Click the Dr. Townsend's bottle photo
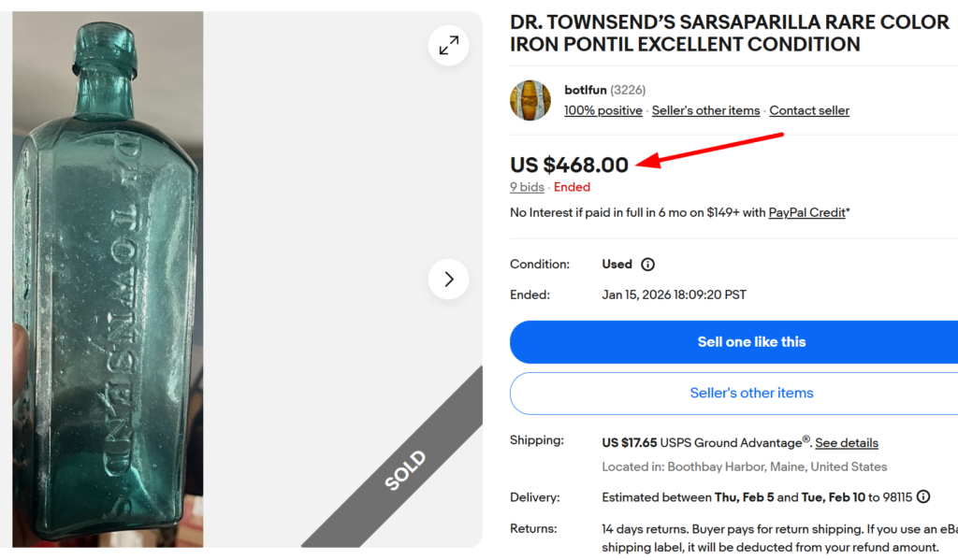Viewport: 958px width, 560px height. (x=108, y=279)
